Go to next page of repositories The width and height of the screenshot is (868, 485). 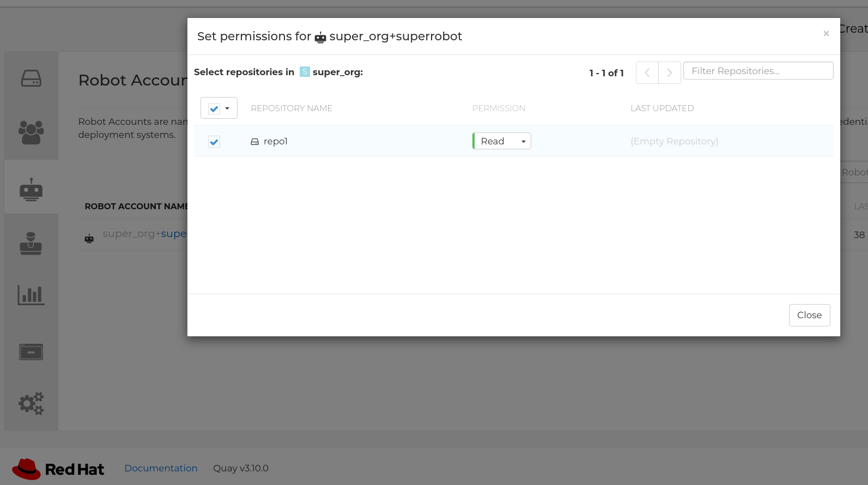pyautogui.click(x=670, y=72)
